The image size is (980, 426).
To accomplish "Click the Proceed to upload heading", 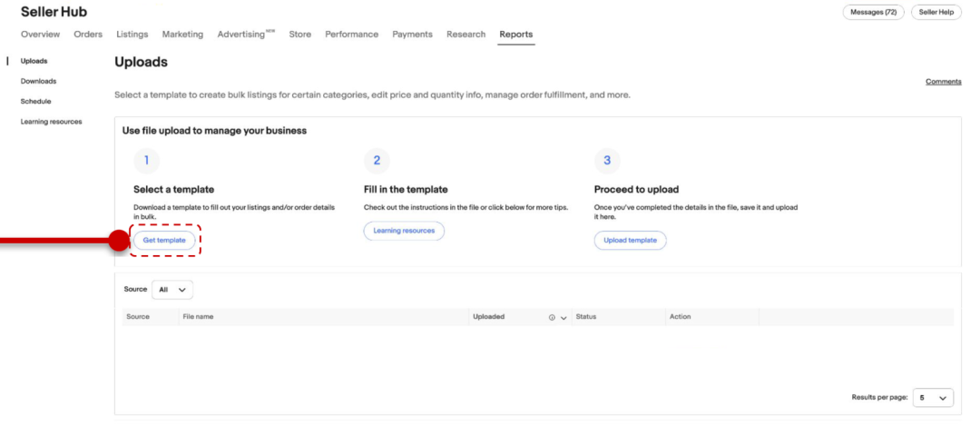I will pos(636,190).
